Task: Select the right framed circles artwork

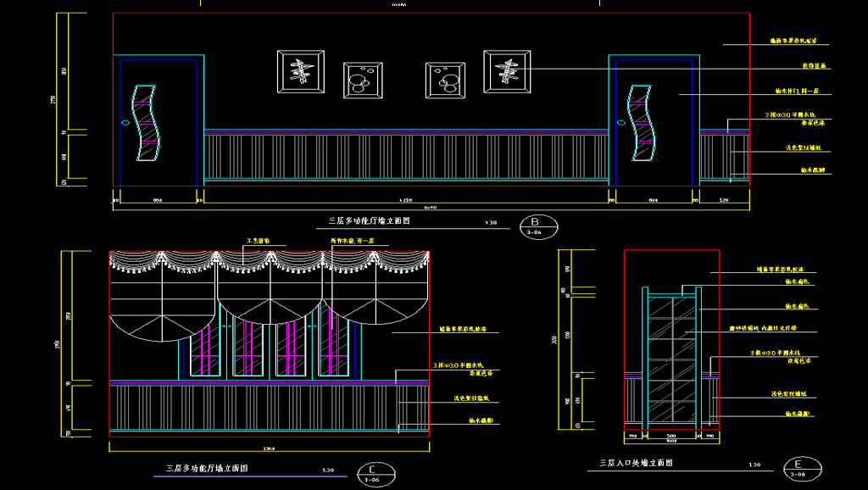Action: (x=445, y=81)
